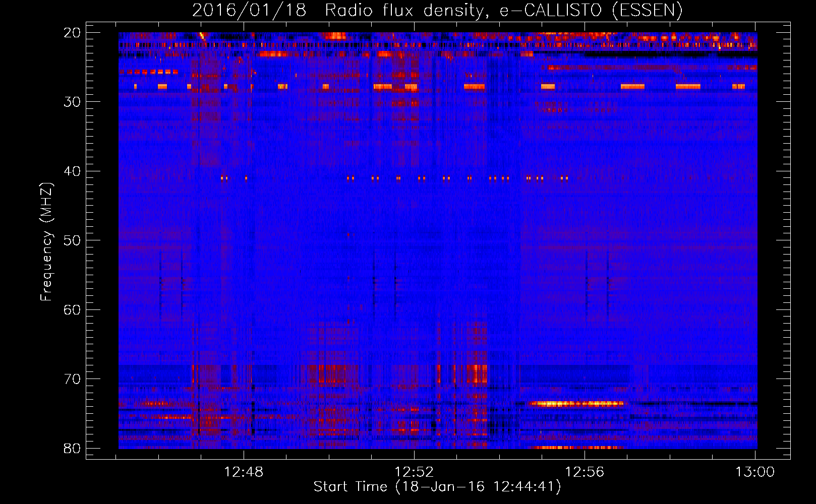Click the '30' frequency tick label
This screenshot has width=816, height=504.
[x=72, y=102]
